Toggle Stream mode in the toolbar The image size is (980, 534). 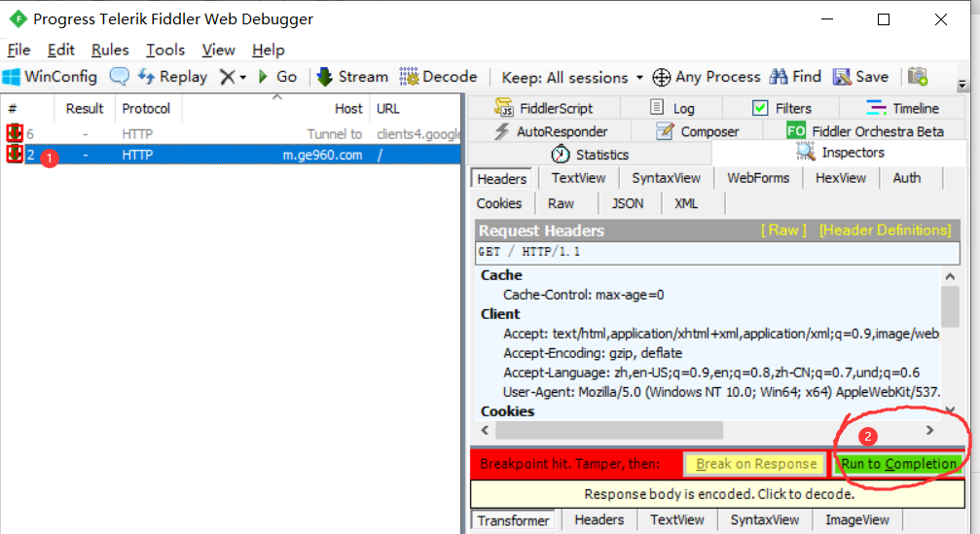352,77
